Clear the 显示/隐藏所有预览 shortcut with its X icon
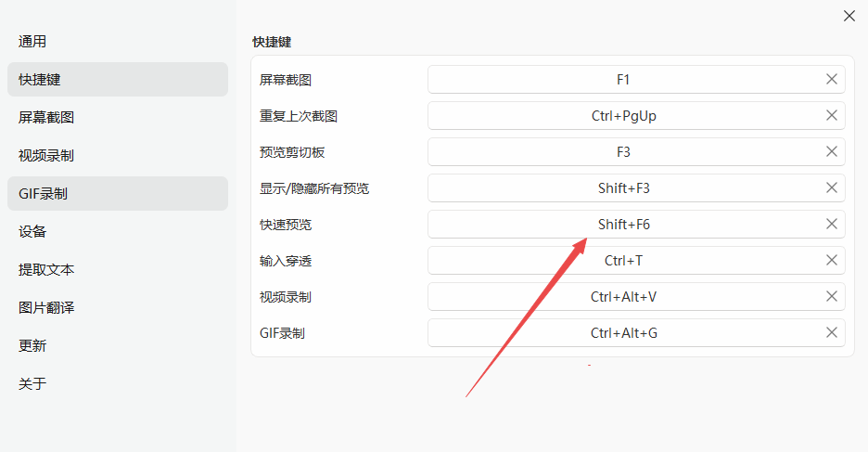 coord(832,188)
